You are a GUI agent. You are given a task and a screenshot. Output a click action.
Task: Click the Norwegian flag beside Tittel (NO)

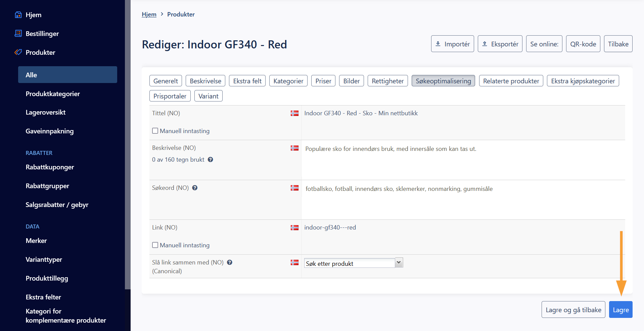click(294, 113)
